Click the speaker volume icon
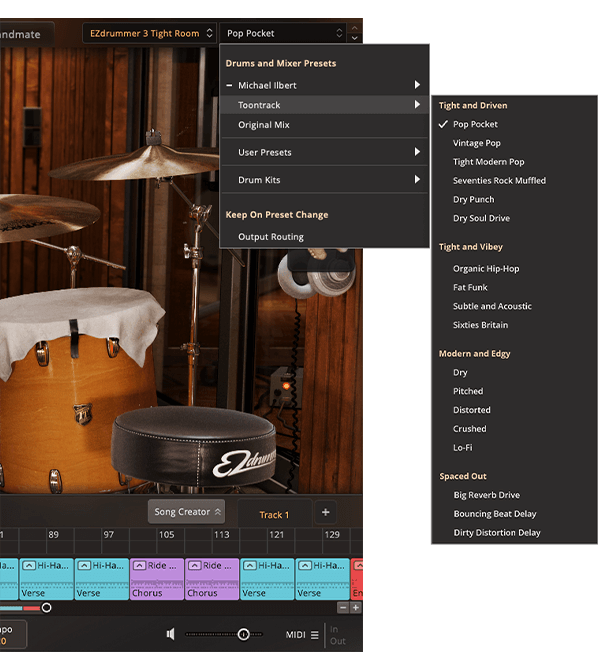Image resolution: width=615 pixels, height=670 pixels. pos(171,634)
